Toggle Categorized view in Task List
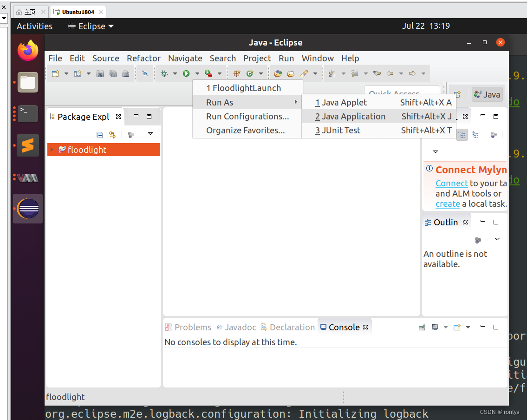This screenshot has width=527, height=420. (462, 135)
